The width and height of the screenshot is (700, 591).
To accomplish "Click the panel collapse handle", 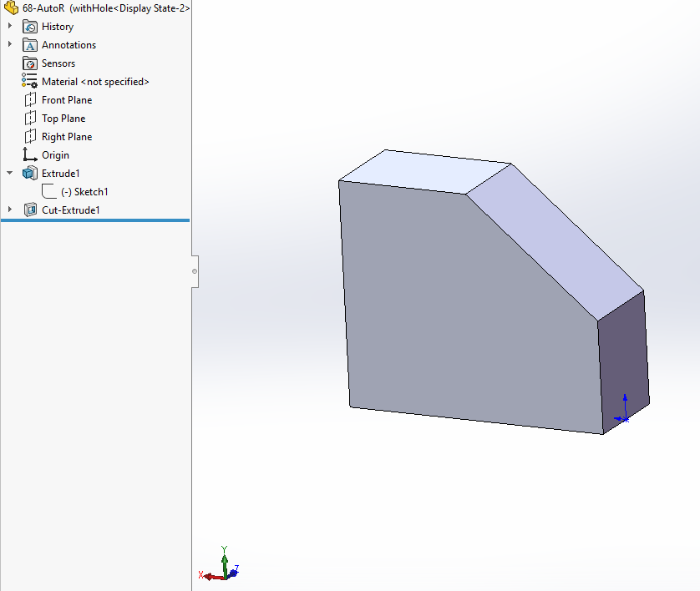I will [195, 271].
